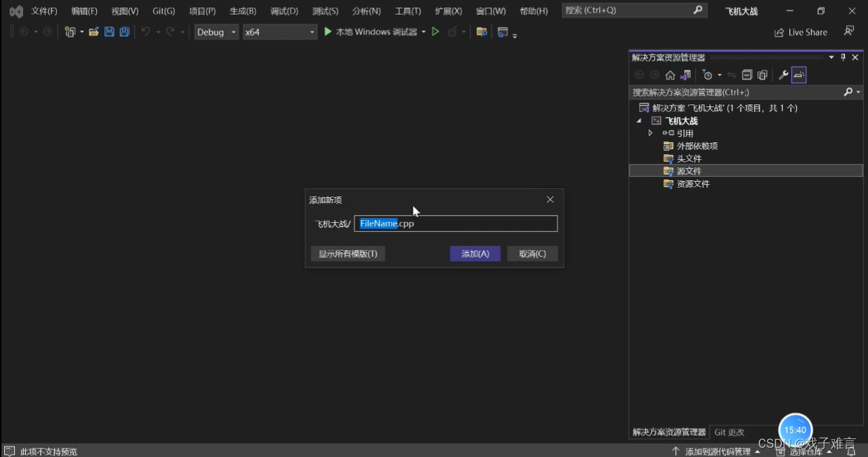868x457 pixels.
Task: Open the Debug configuration dropdown
Action: point(216,32)
